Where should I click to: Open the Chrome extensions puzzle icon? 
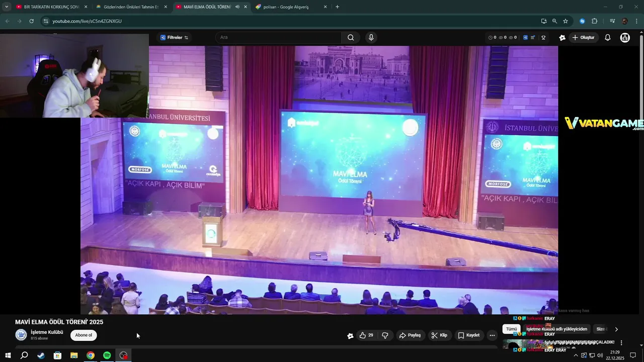595,21
